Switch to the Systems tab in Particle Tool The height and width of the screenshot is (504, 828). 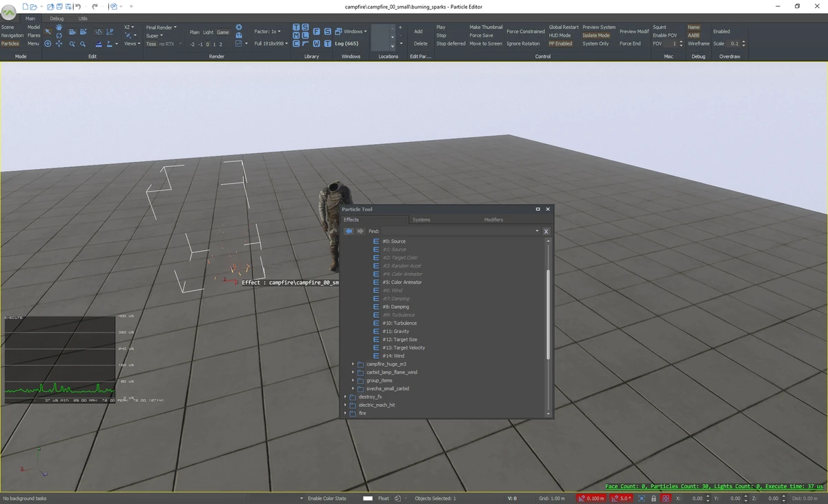point(421,219)
